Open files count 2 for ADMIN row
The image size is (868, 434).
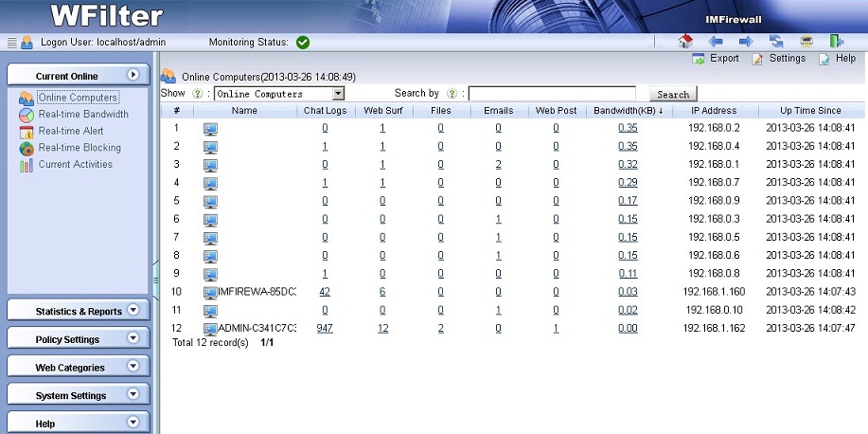click(441, 328)
